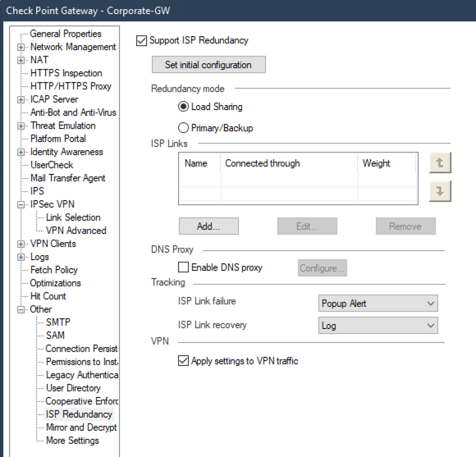Click Name column header in ISP Links
The height and width of the screenshot is (457, 476).
click(199, 163)
